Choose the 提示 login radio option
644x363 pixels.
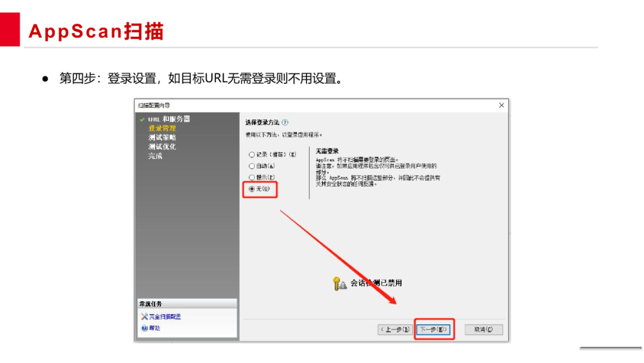pyautogui.click(x=252, y=177)
